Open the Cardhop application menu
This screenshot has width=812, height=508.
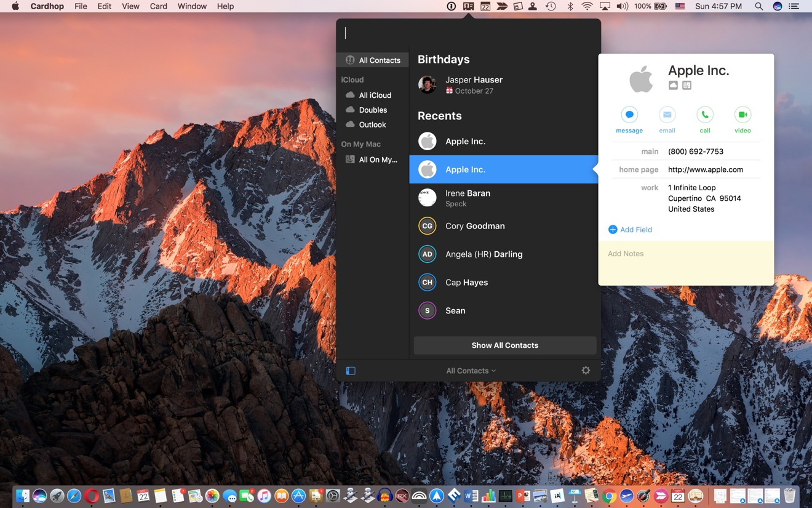[x=47, y=6]
